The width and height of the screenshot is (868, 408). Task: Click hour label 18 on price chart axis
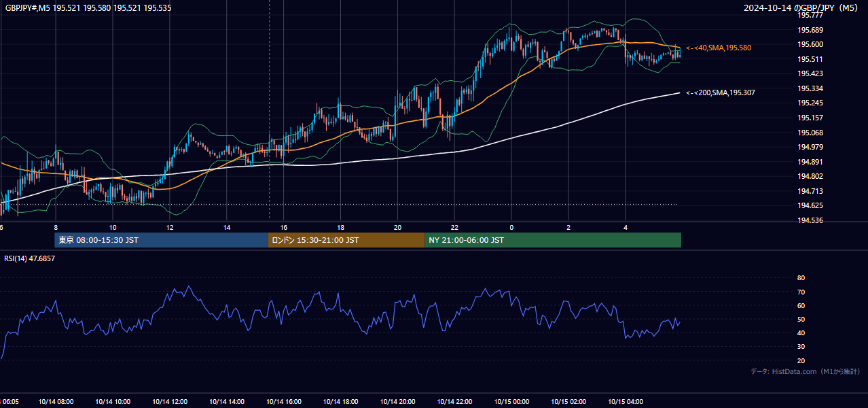tap(341, 227)
